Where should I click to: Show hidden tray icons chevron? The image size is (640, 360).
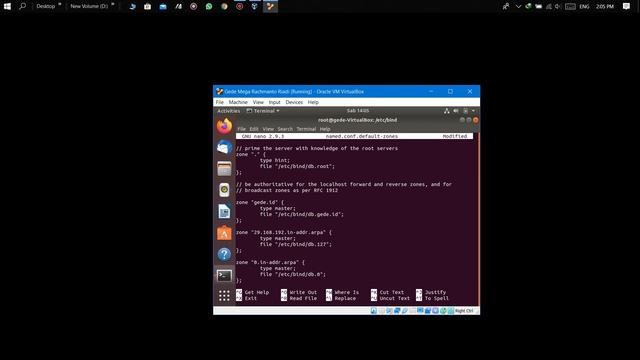click(518, 6)
